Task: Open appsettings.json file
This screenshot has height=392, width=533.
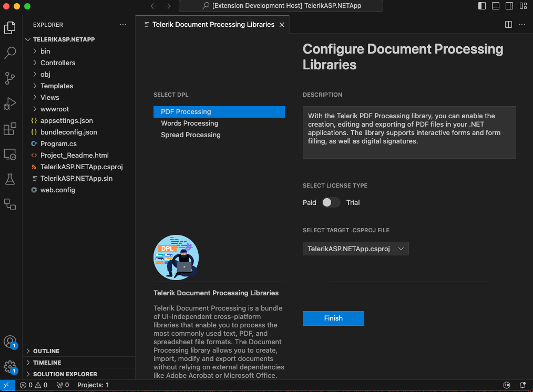Action: [79, 120]
